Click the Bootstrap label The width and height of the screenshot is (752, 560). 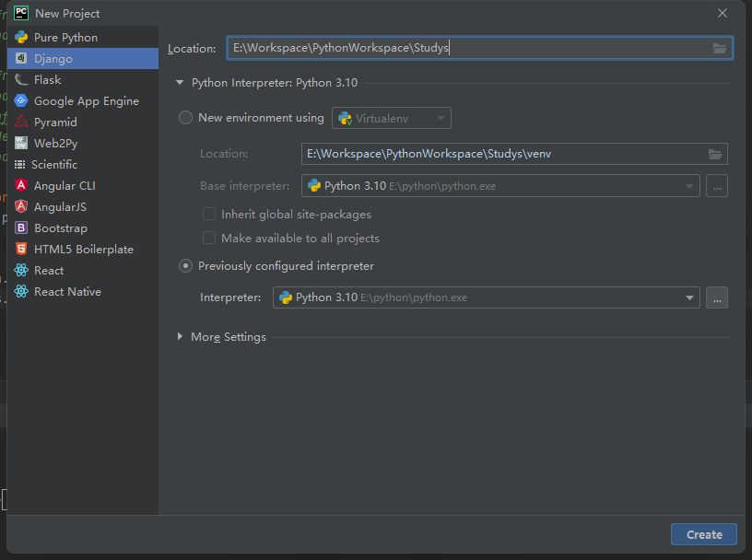click(61, 228)
